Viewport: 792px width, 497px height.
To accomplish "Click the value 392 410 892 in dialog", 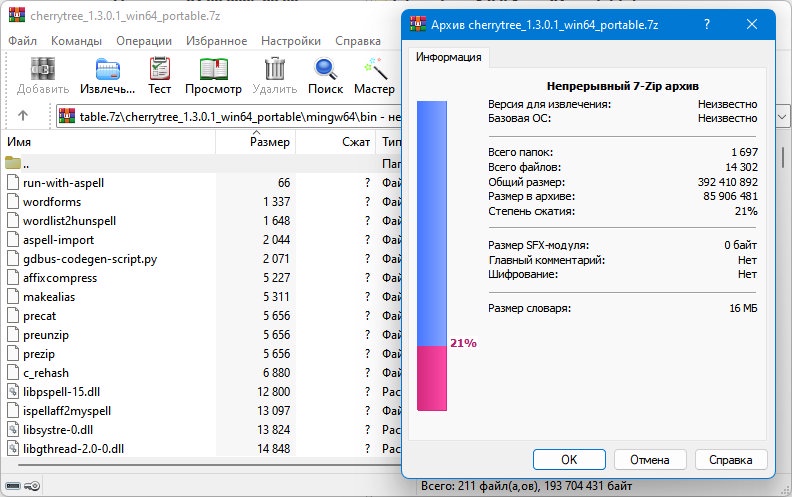I will [727, 182].
